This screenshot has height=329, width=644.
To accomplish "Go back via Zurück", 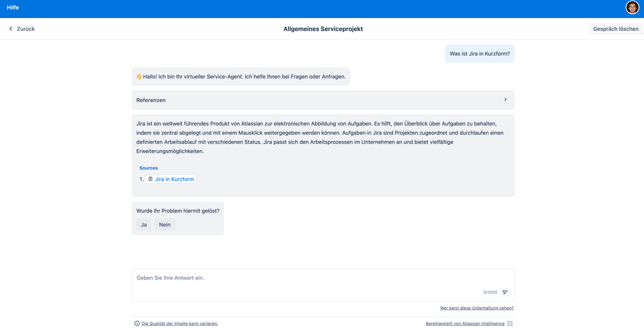I will pyautogui.click(x=22, y=29).
